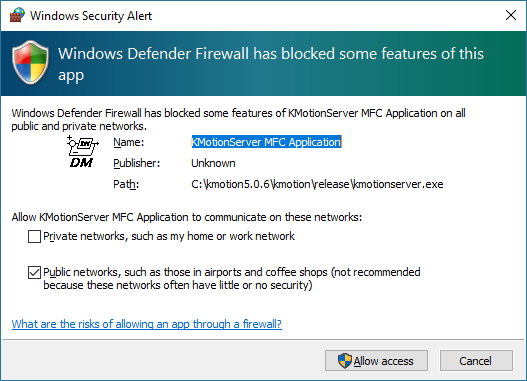The width and height of the screenshot is (527, 381).
Task: Uncheck the Public networks checkbox
Action: click(x=34, y=272)
